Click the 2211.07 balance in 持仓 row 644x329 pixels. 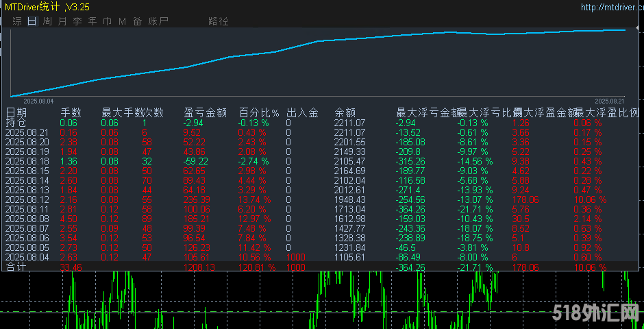[x=350, y=123]
